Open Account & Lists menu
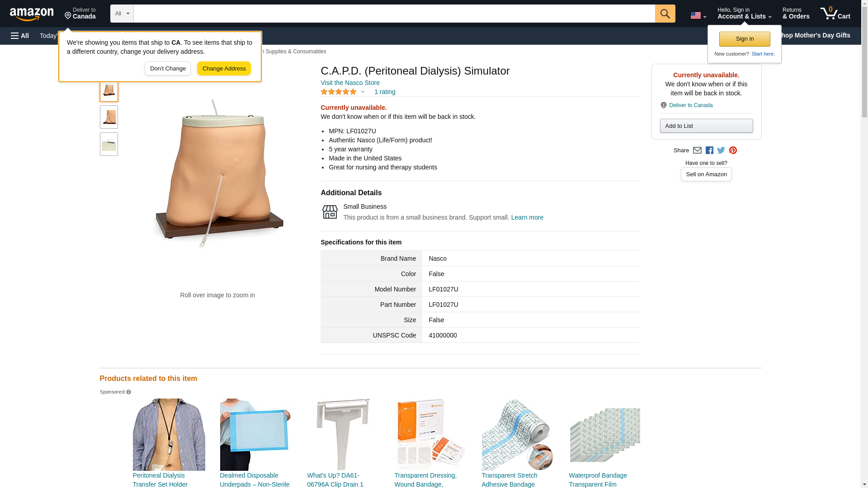The width and height of the screenshot is (868, 488). point(744,13)
